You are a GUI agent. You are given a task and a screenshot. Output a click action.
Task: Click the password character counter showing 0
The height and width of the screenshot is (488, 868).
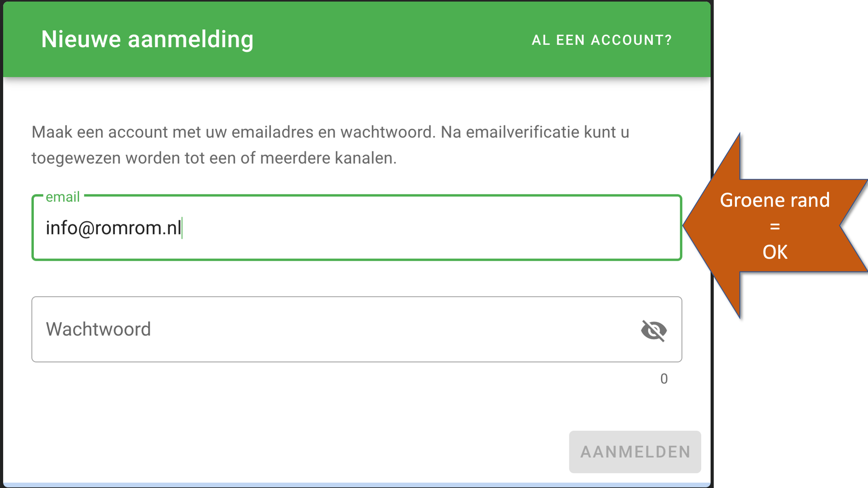point(664,379)
